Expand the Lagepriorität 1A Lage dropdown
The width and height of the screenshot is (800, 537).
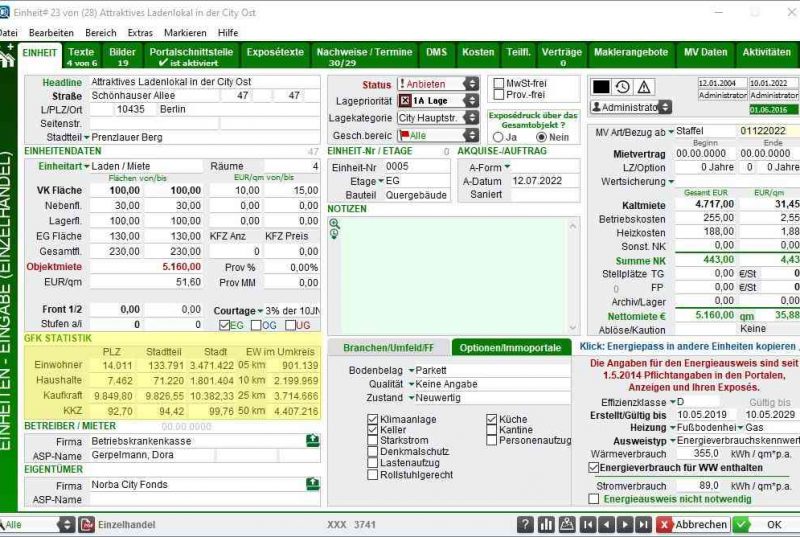pyautogui.click(x=471, y=101)
